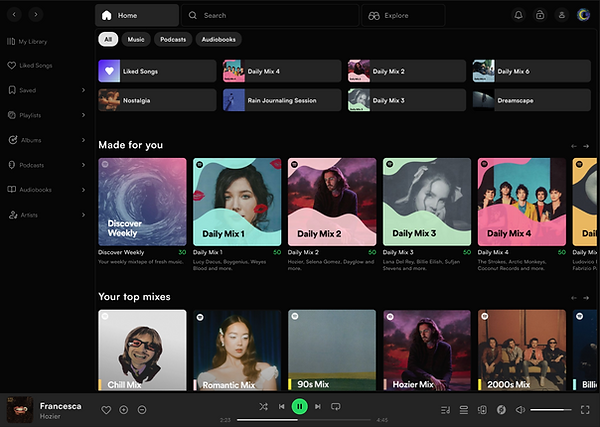Select the Audiobooks filter chip

(218, 39)
